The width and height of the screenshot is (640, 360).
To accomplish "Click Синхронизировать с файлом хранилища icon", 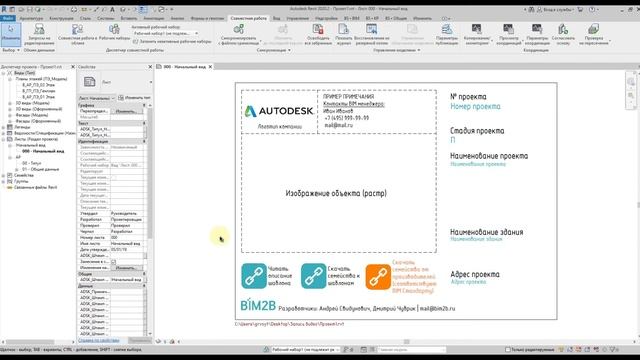I will click(239, 29).
